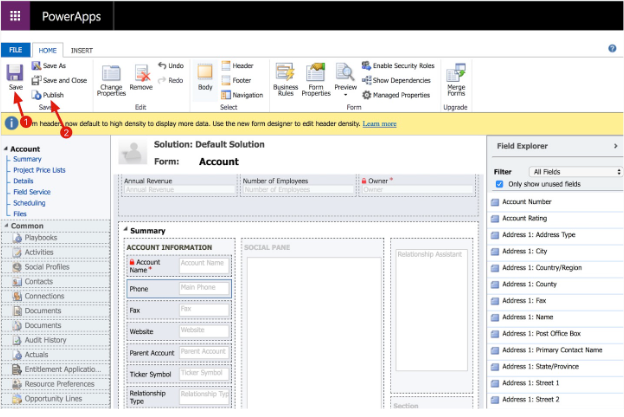Collapse the Summary tab section

click(125, 229)
